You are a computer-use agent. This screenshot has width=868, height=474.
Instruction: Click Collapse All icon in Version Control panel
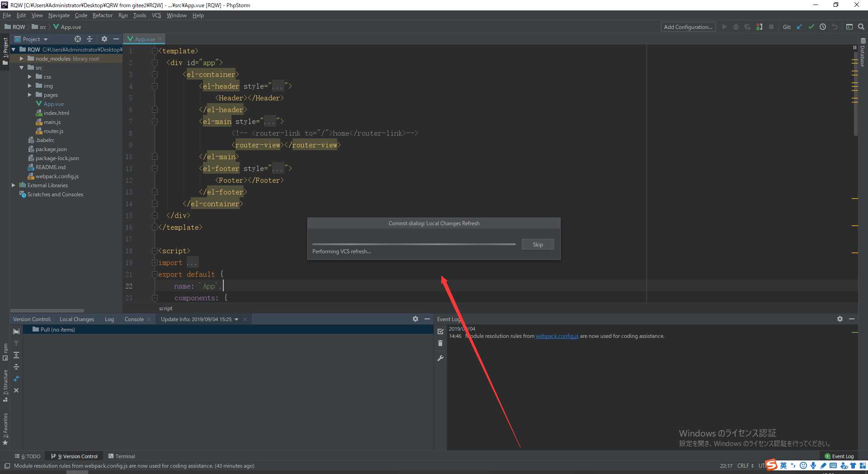click(x=16, y=367)
